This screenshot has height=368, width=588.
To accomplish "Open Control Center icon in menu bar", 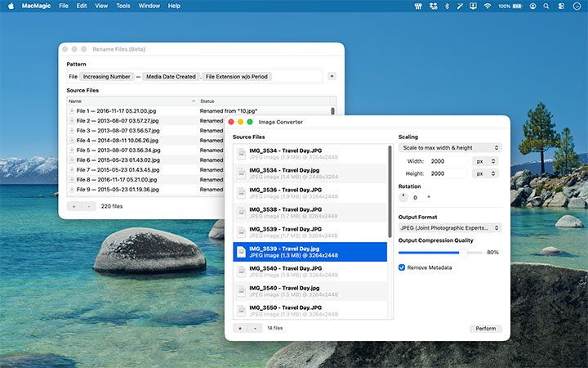I will tap(562, 6).
